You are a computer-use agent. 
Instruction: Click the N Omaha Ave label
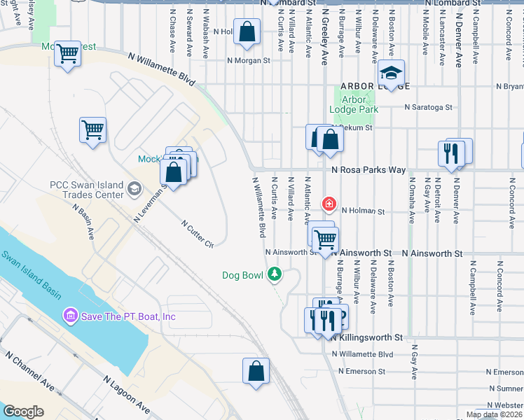(x=412, y=200)
